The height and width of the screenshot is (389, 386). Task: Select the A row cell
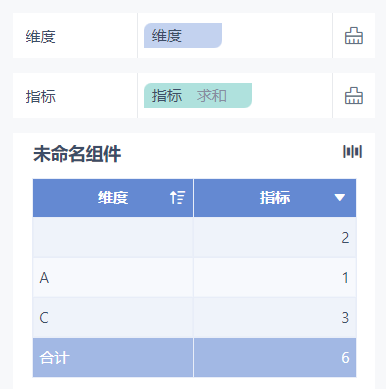[x=113, y=277]
